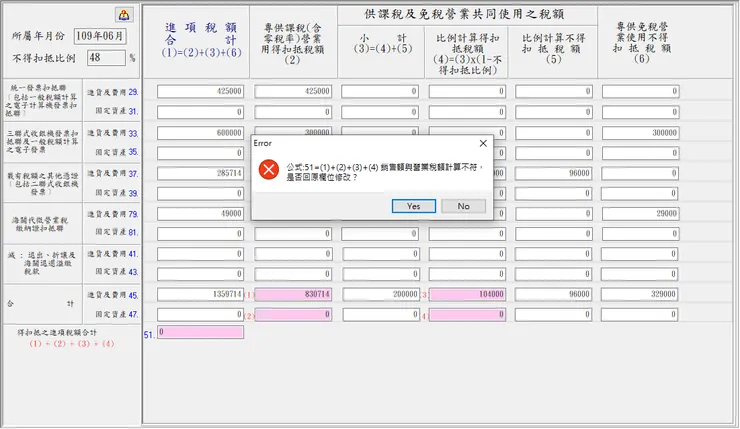Viewport: 740px width, 429px height.
Task: Click pink field showing 830714 in row 45
Action: (293, 294)
